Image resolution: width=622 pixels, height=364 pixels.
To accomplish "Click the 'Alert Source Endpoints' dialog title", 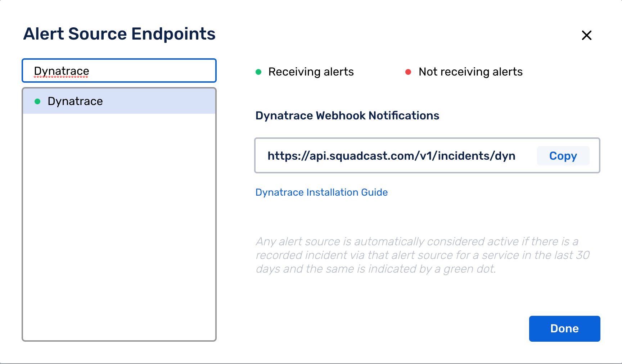I will [x=119, y=34].
